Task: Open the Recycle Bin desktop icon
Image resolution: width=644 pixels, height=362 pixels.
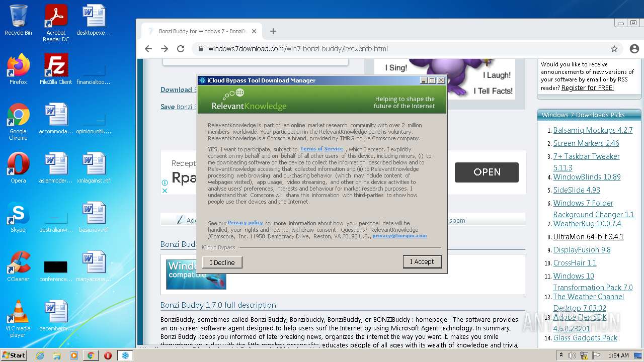Action: click(18, 20)
